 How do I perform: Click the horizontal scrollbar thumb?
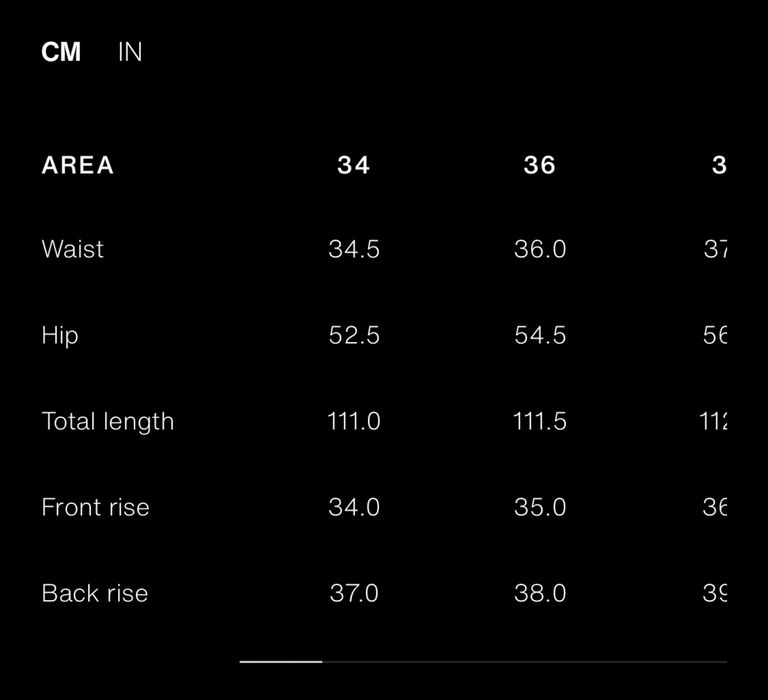click(x=281, y=662)
